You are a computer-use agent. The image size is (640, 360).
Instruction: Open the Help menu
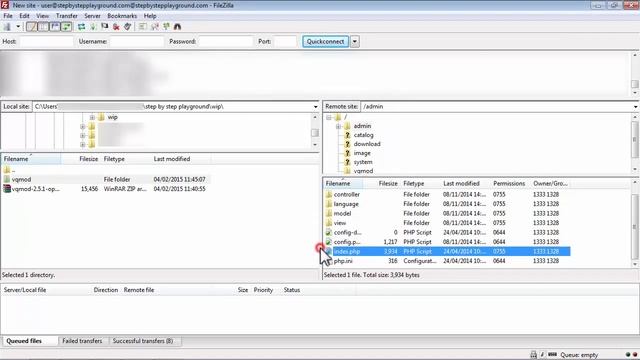click(x=150, y=16)
